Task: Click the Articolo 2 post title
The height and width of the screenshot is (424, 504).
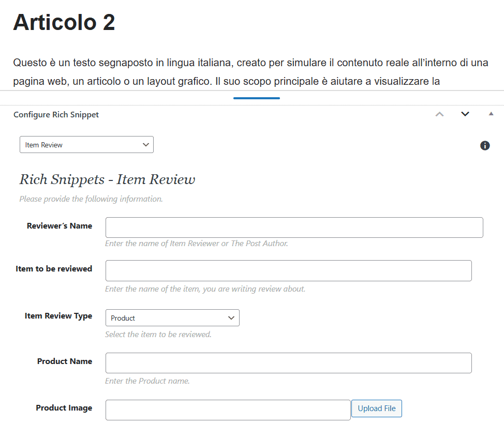Action: tap(63, 22)
